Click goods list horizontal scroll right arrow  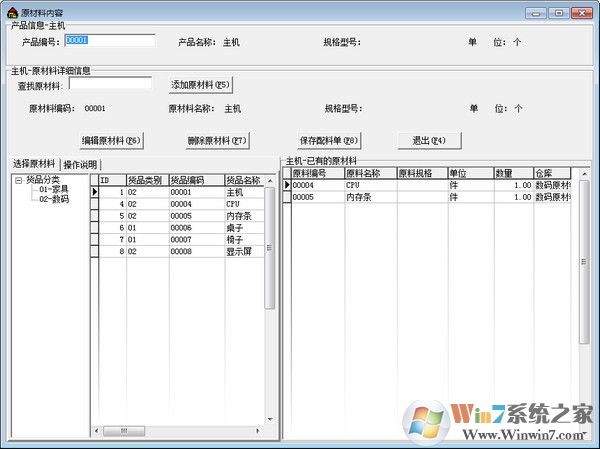pos(258,431)
